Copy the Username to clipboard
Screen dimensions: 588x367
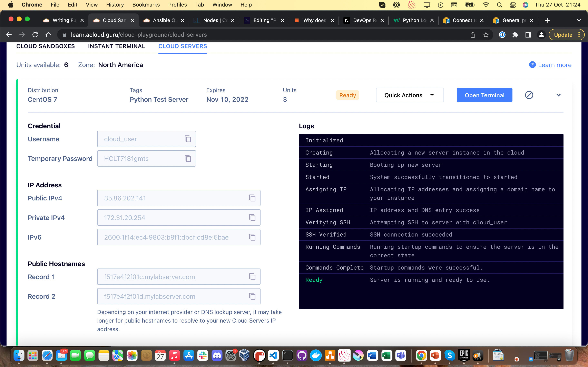click(x=188, y=139)
